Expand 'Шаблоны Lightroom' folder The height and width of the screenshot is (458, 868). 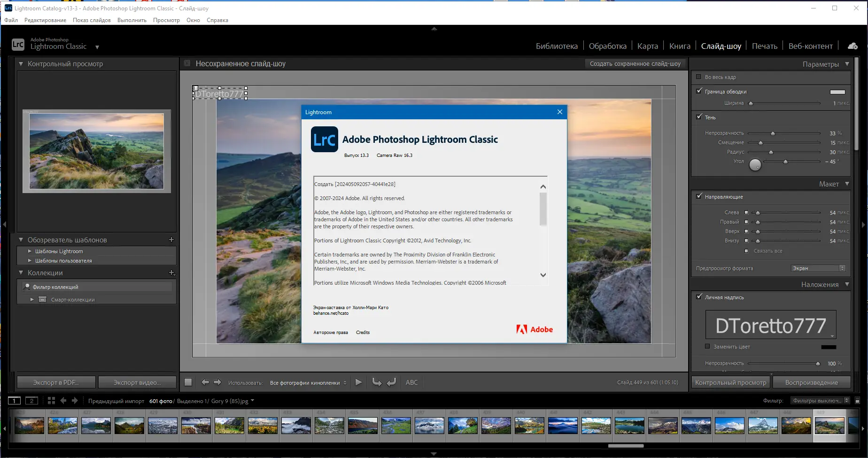(30, 251)
